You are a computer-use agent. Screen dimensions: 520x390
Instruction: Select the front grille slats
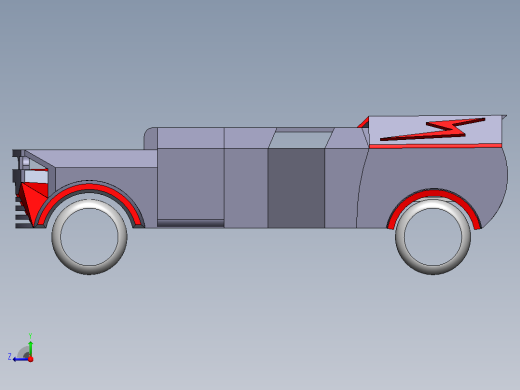coord(23,213)
